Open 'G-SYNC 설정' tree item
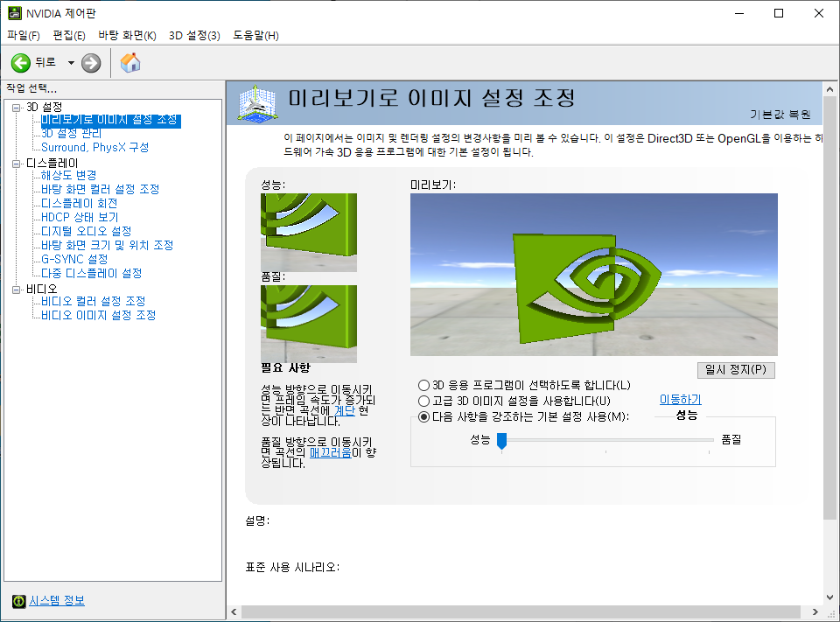 [x=74, y=259]
